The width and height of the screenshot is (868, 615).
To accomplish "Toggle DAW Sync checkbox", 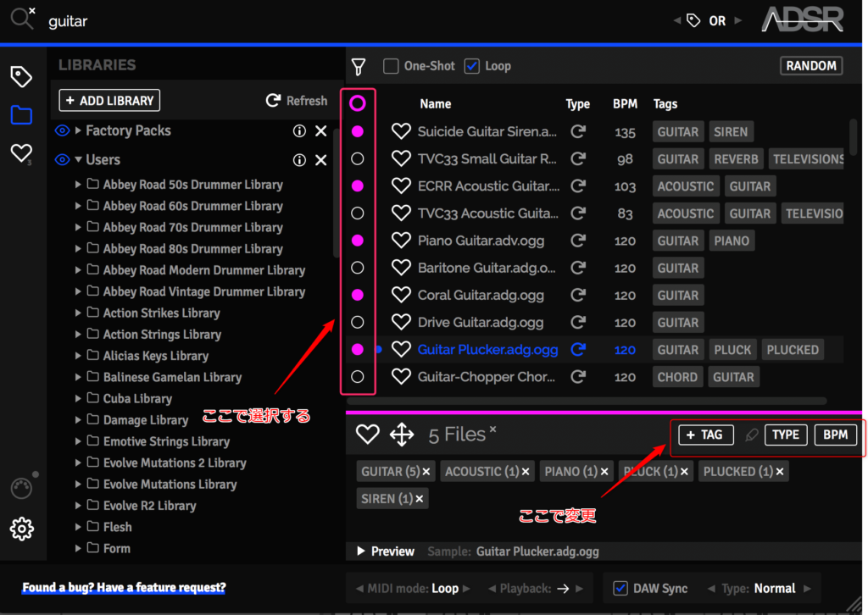I will (x=620, y=588).
